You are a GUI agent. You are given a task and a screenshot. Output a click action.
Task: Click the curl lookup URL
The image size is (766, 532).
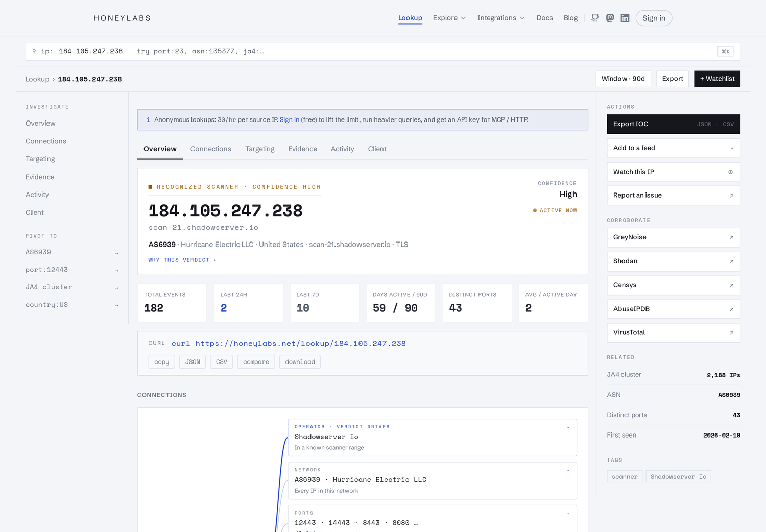[x=289, y=344]
